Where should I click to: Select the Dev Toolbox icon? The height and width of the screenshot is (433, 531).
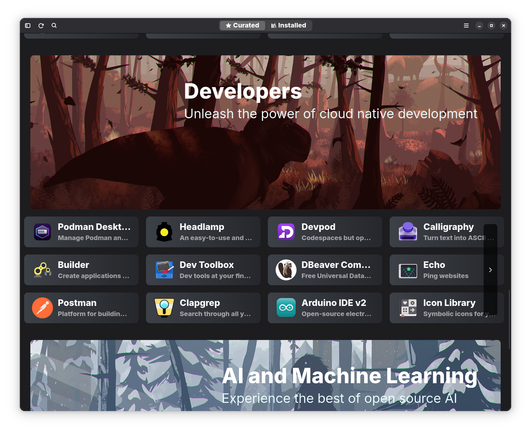[x=164, y=270]
